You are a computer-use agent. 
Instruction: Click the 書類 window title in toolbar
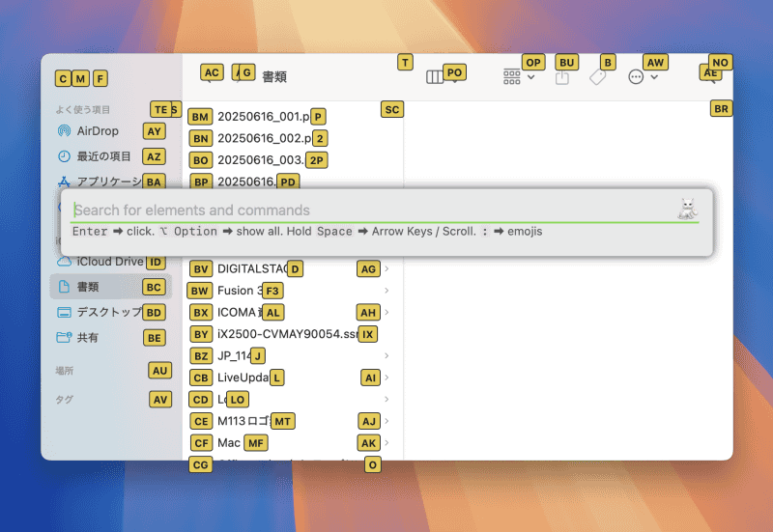click(274, 77)
